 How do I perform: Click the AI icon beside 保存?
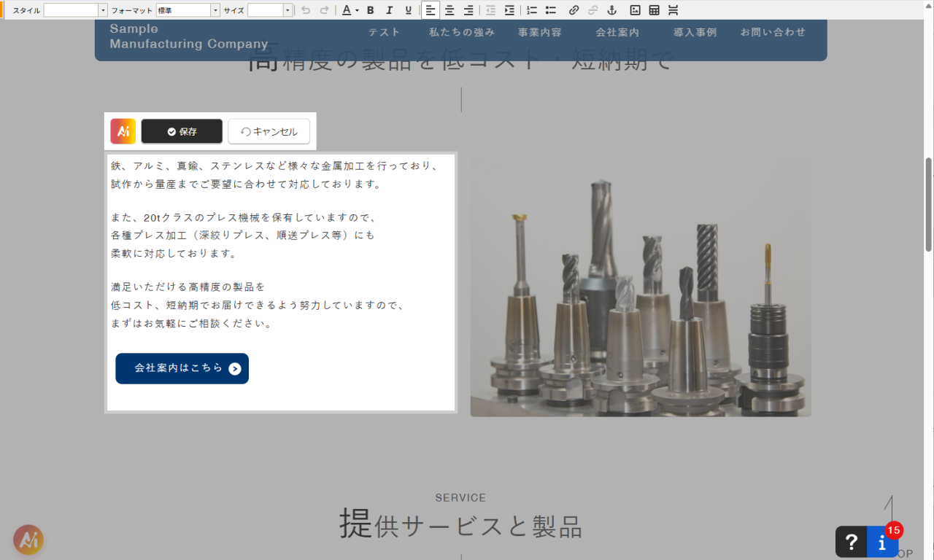(x=123, y=131)
